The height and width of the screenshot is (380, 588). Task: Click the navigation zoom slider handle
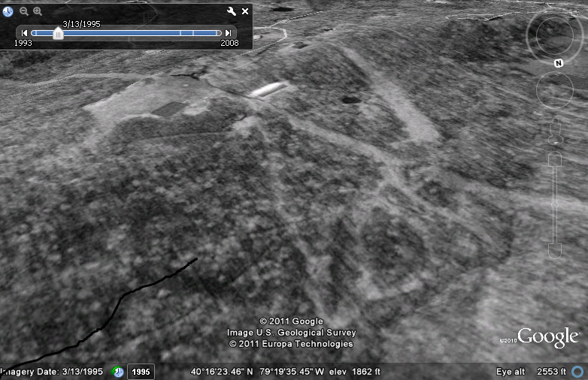coord(555,205)
